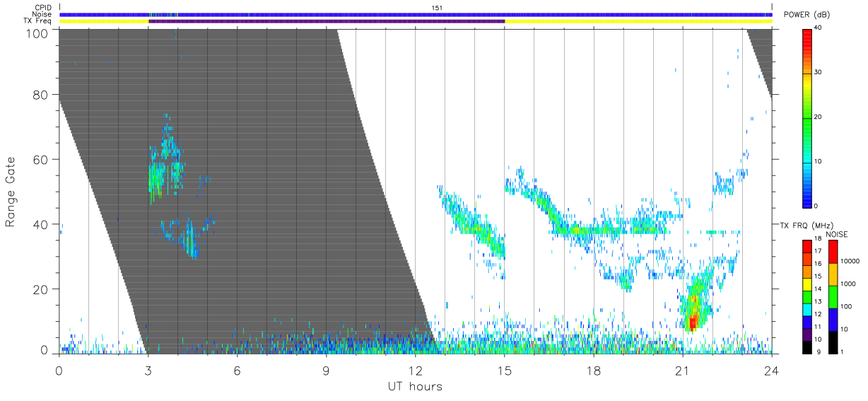
Task: Click the UT hours axis title
Action: [x=415, y=386]
